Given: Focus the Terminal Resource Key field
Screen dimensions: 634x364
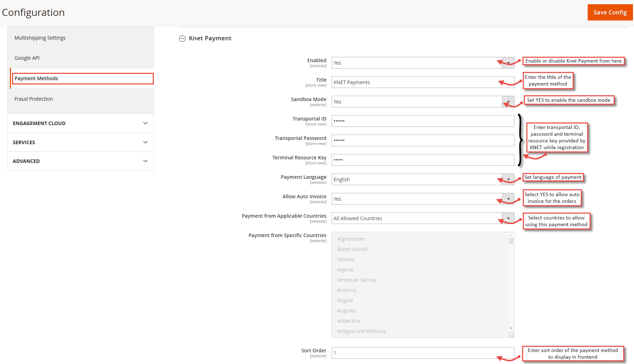Looking at the screenshot, I should pos(423,160).
